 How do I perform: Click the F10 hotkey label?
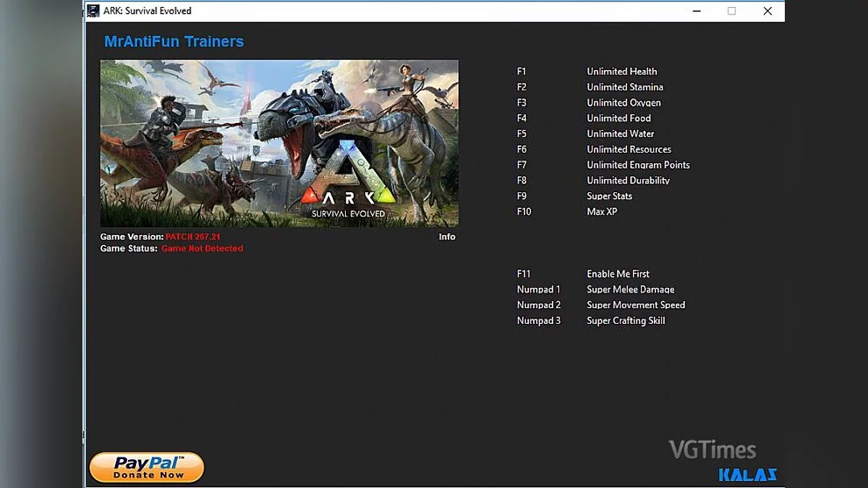[x=524, y=212]
